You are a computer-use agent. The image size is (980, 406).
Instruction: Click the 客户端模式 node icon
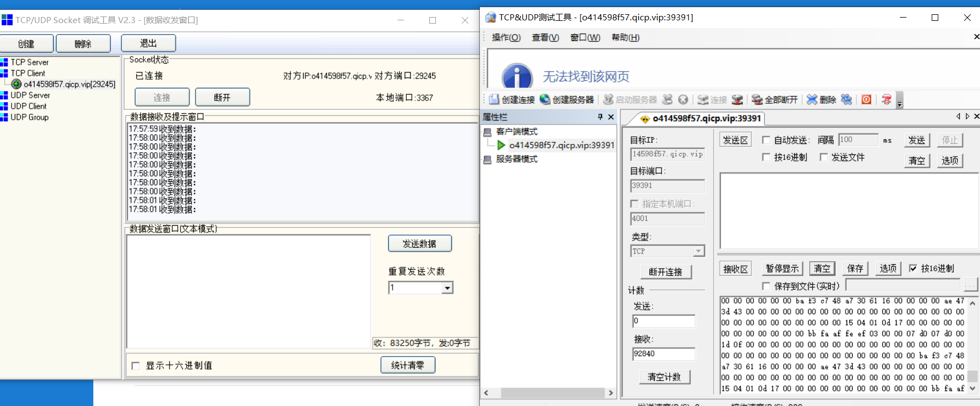487,132
